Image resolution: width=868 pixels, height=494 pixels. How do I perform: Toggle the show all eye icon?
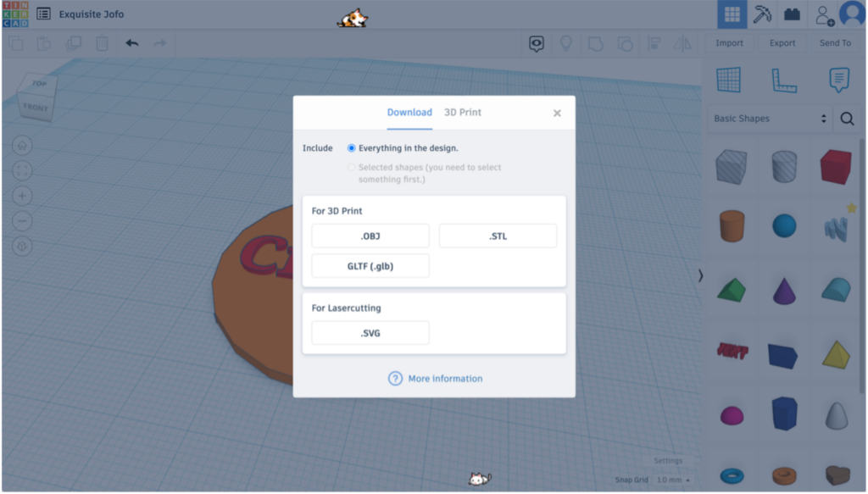(x=536, y=43)
